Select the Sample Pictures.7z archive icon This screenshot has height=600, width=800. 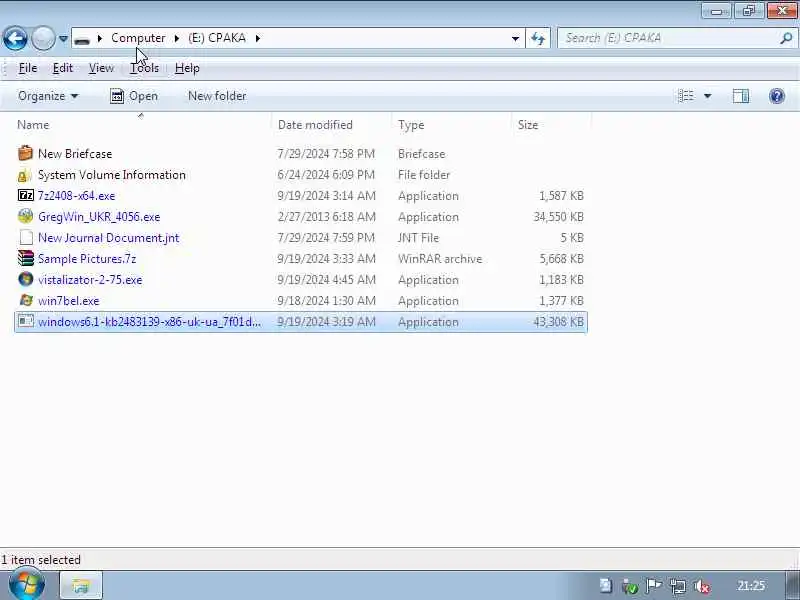pos(26,258)
